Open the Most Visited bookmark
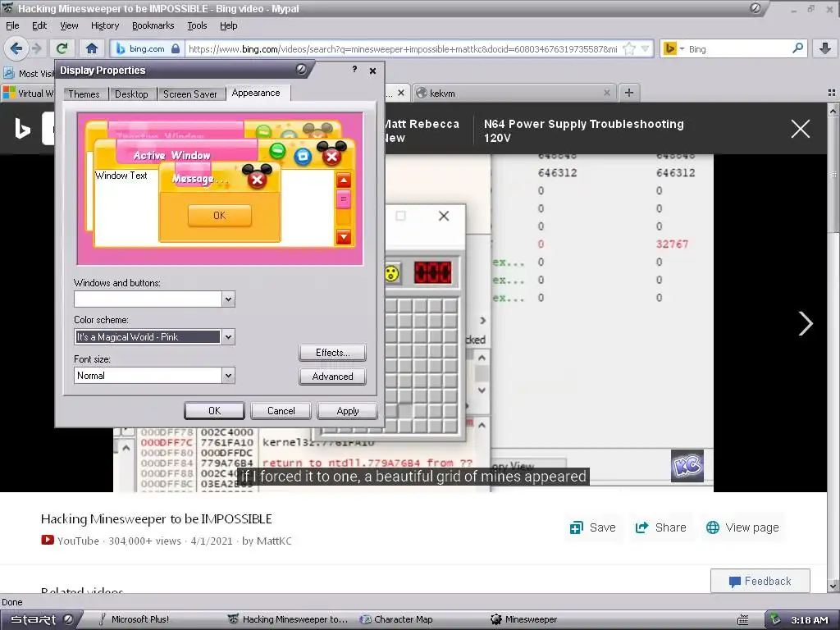 [29, 73]
